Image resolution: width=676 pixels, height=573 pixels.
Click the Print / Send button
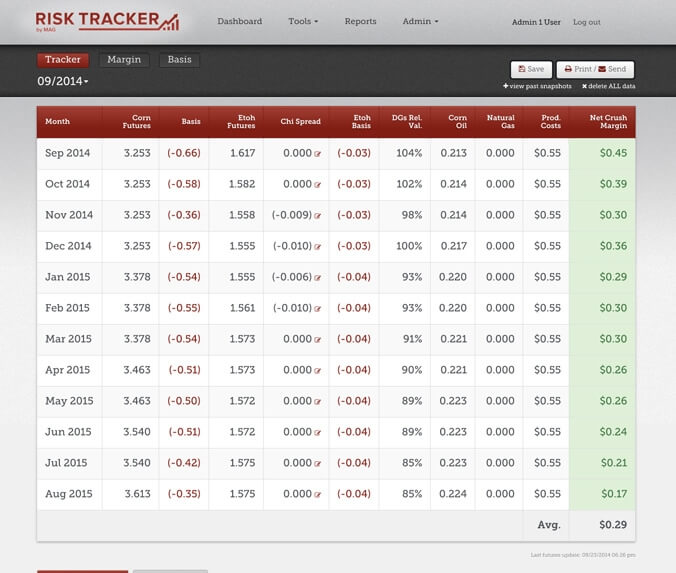(x=595, y=69)
